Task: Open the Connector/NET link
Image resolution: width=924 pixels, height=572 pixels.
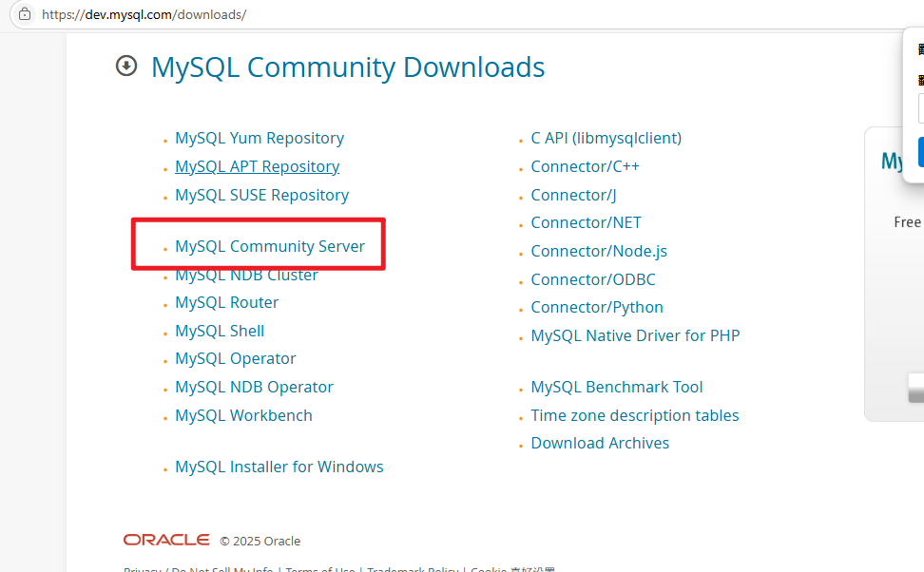Action: [x=586, y=222]
